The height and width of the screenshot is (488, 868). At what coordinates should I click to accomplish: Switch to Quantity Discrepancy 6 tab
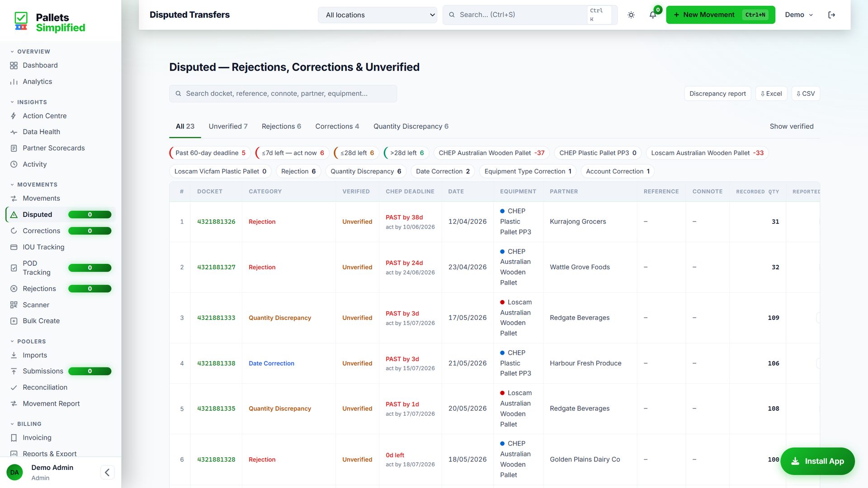click(411, 127)
